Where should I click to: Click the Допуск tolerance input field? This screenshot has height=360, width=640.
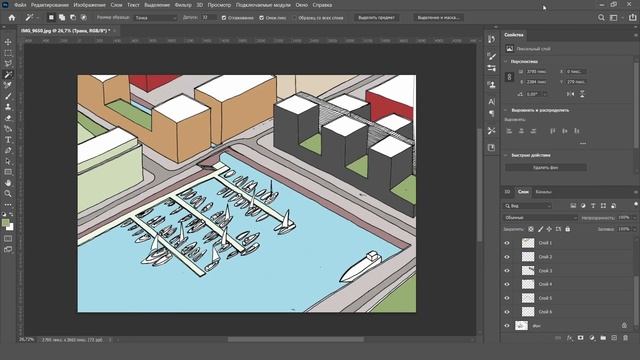208,18
